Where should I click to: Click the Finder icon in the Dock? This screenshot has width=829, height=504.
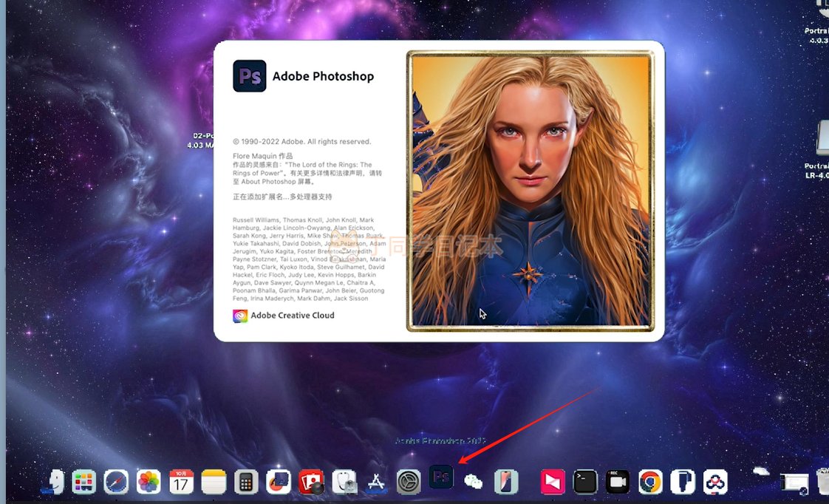[x=53, y=482]
